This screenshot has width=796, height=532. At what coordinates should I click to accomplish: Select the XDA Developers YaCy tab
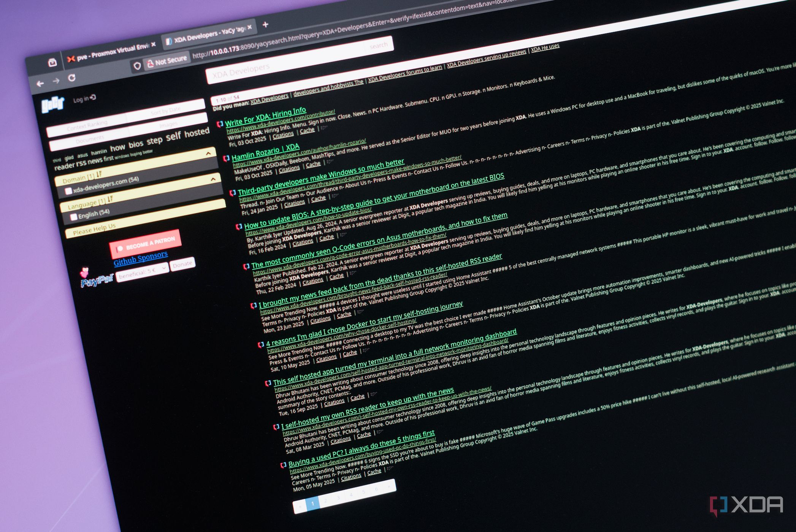209,34
